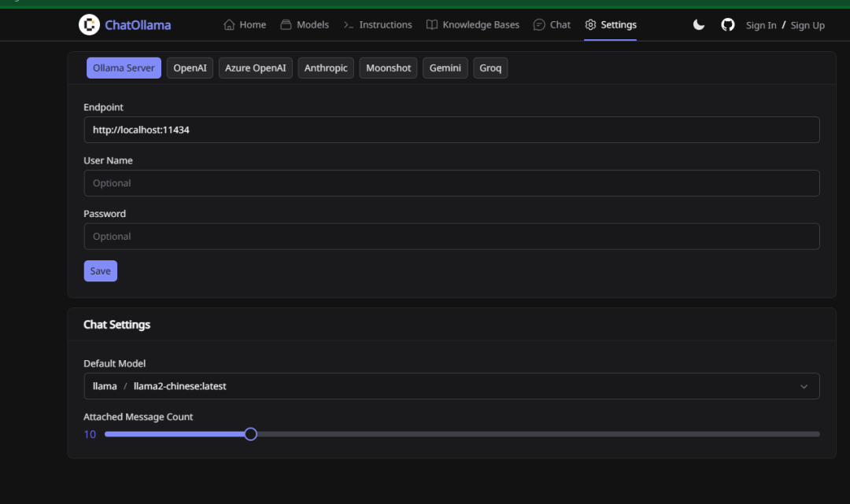Open the Chat page

[552, 25]
